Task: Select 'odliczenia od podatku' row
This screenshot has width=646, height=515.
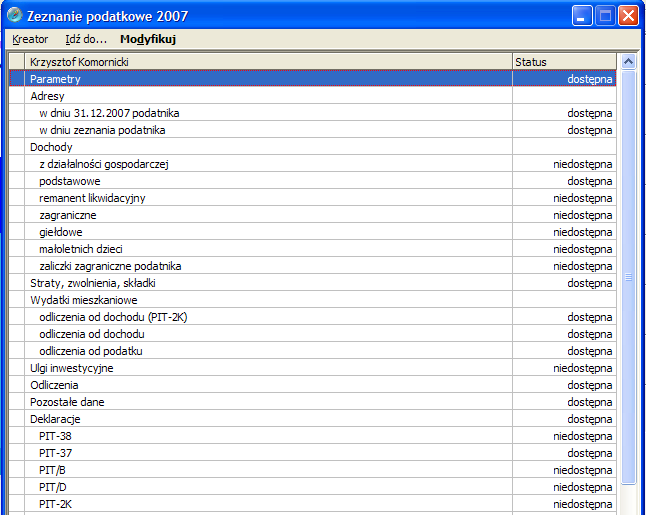Action: coord(313,351)
